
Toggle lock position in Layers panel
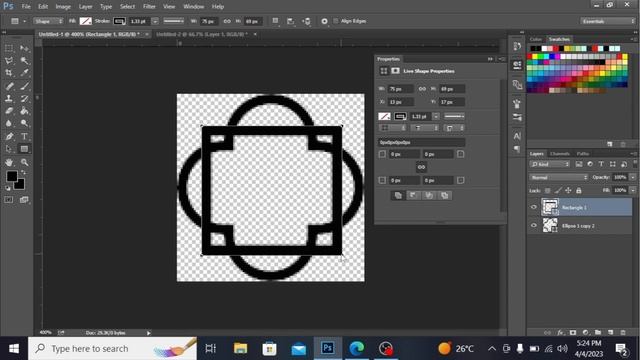point(568,191)
